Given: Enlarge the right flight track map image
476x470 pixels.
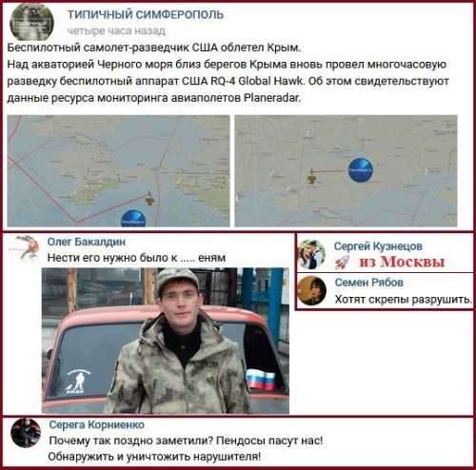Looking at the screenshot, I should click(346, 171).
